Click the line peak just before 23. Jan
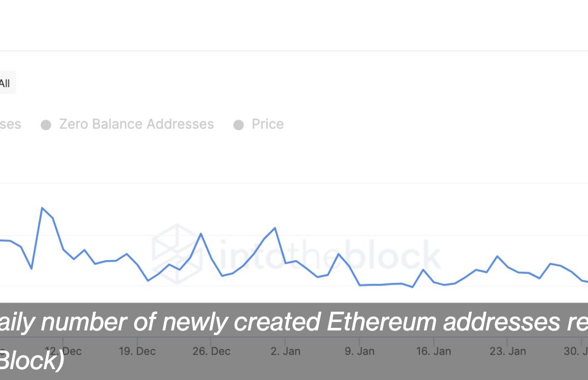This screenshot has height=380, width=588. pos(497,256)
